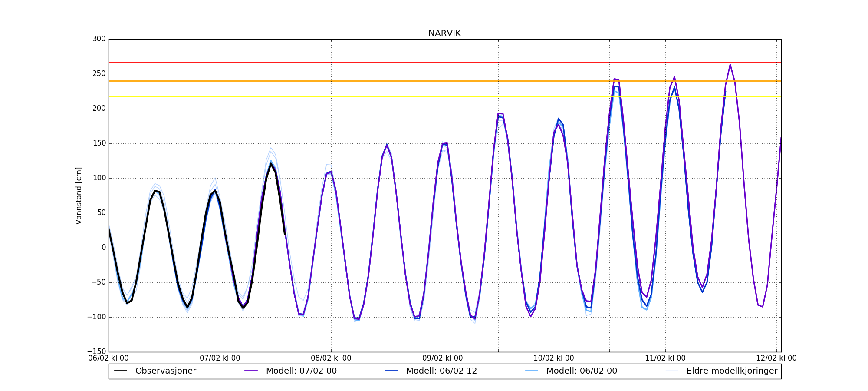Click the NARVIK chart title
868x391 pixels.
444,33
